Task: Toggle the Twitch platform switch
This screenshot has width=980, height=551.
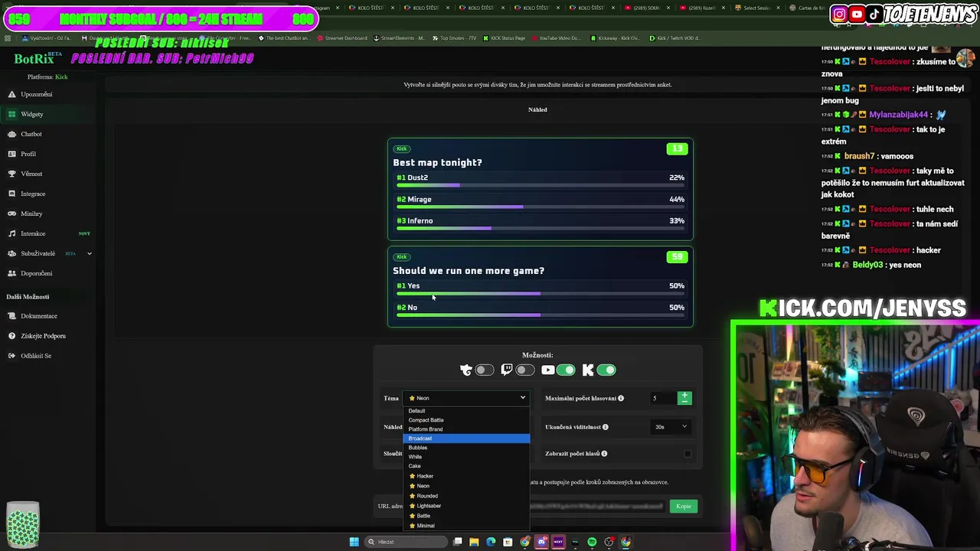Action: pos(524,370)
